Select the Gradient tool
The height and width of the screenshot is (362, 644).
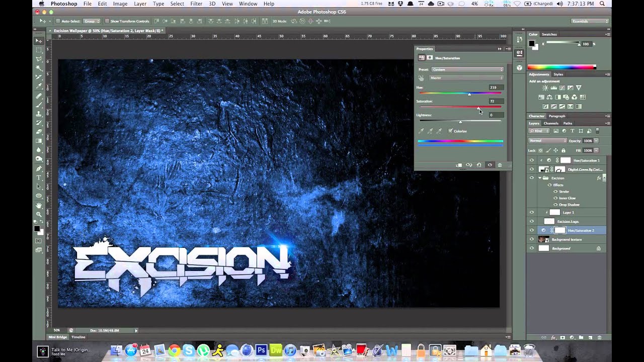coord(39,141)
